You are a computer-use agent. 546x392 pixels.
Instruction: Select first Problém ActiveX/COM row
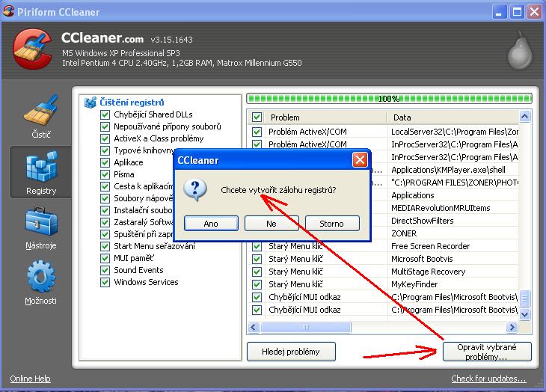383,132
